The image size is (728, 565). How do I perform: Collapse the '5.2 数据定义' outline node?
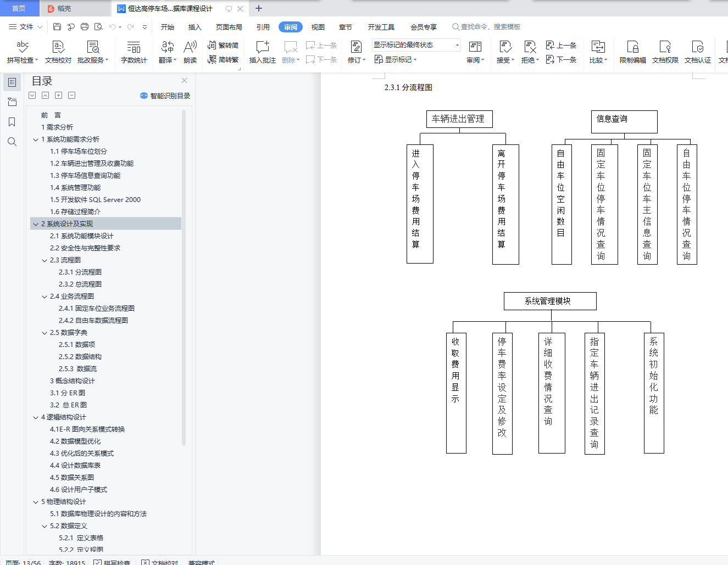[45, 526]
